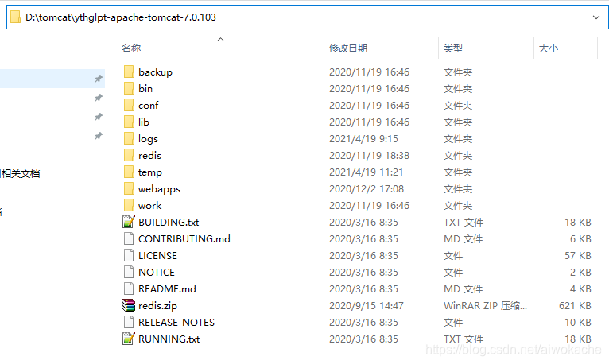Select the webapps folder name
609x364 pixels.
click(159, 189)
